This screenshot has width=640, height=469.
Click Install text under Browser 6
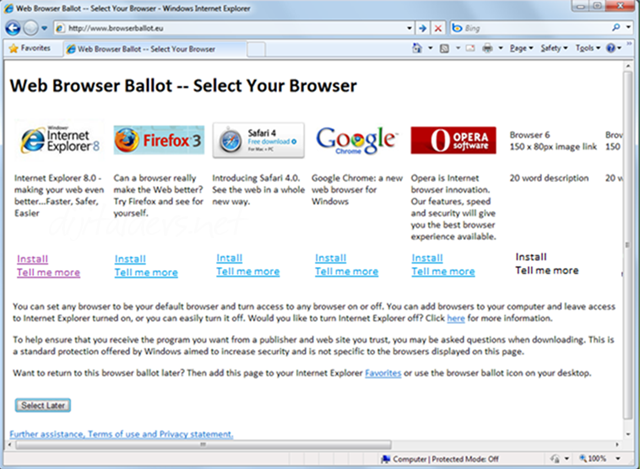pos(531,257)
